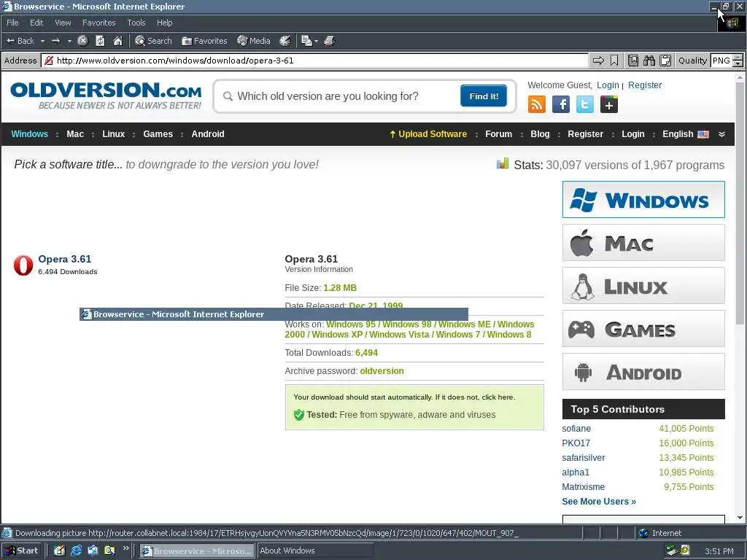The height and width of the screenshot is (560, 747).
Task: Click the Upload Software link
Action: point(428,134)
